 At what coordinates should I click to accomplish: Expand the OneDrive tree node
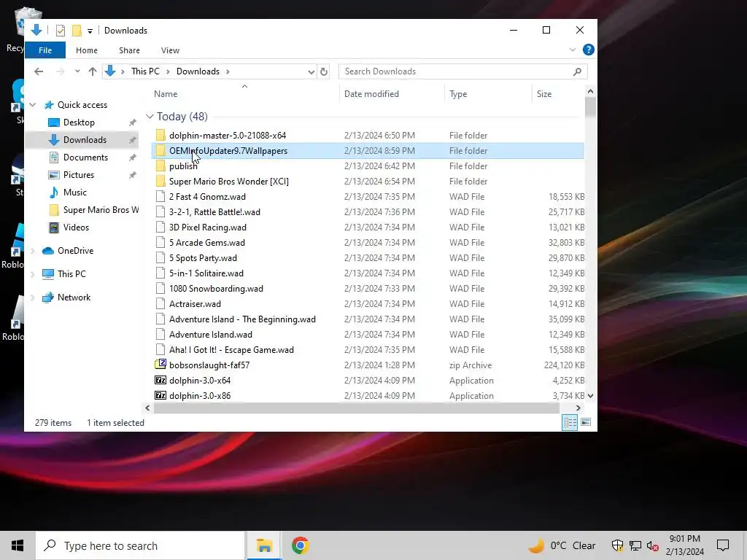coord(32,251)
